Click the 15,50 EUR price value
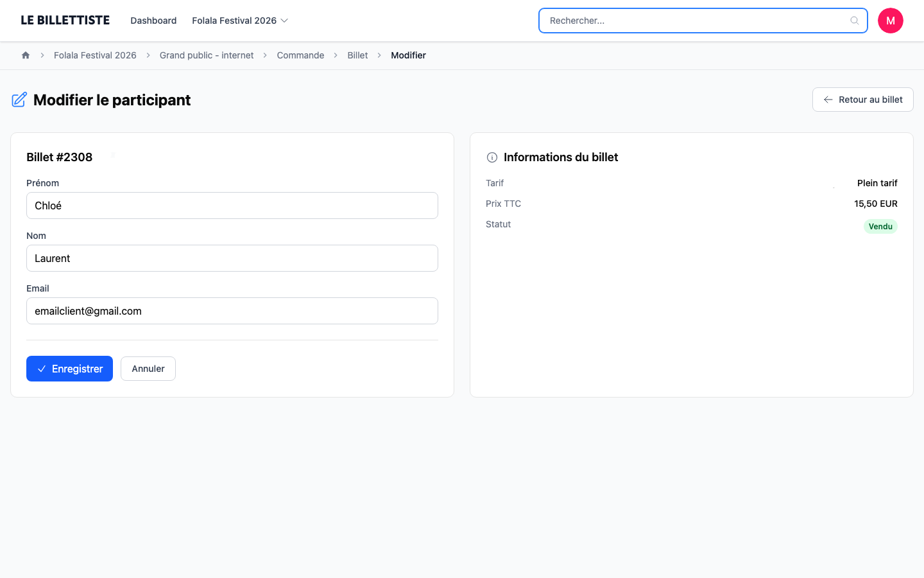Screen dimensions: 924x578 tap(876, 204)
